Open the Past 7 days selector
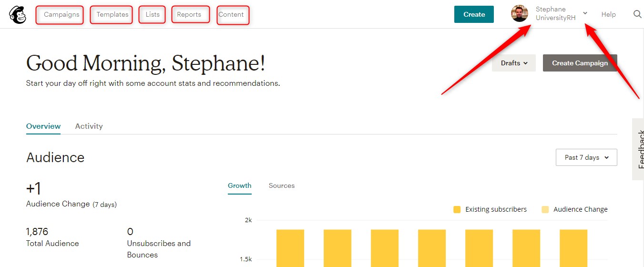 [x=586, y=157]
